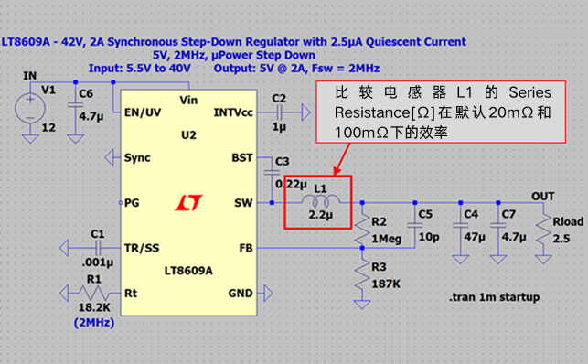
Task: Click the C7 4.7µ capacitor symbol
Action: (498, 225)
